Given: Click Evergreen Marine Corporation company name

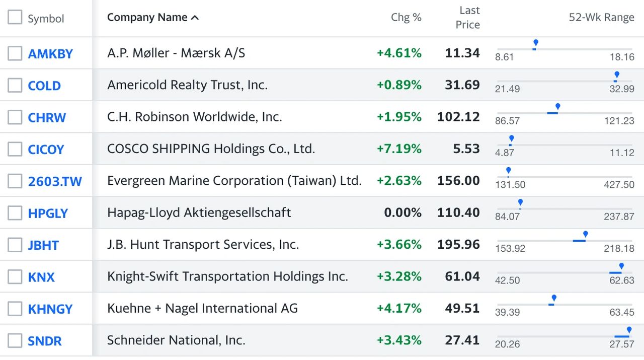Looking at the screenshot, I should pos(234,181).
